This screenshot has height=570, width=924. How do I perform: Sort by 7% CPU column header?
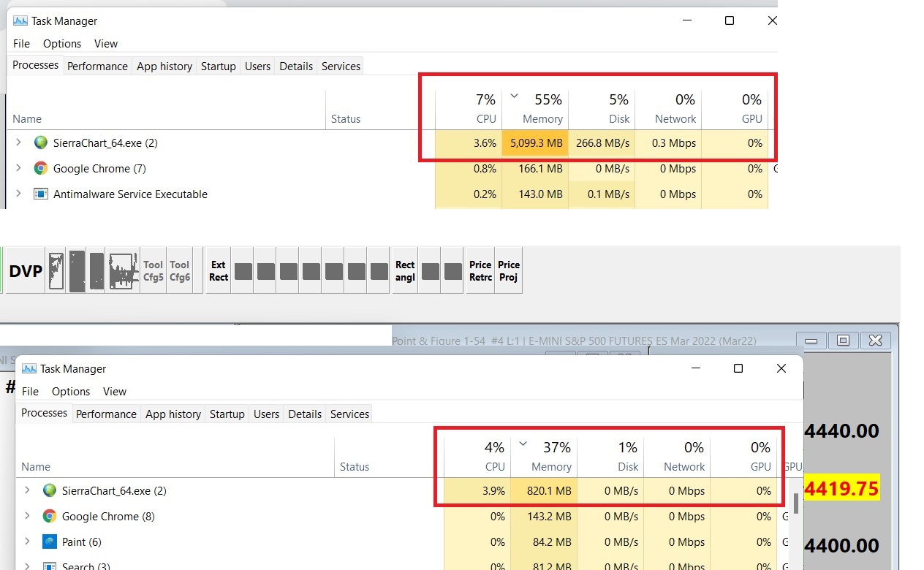pos(469,108)
